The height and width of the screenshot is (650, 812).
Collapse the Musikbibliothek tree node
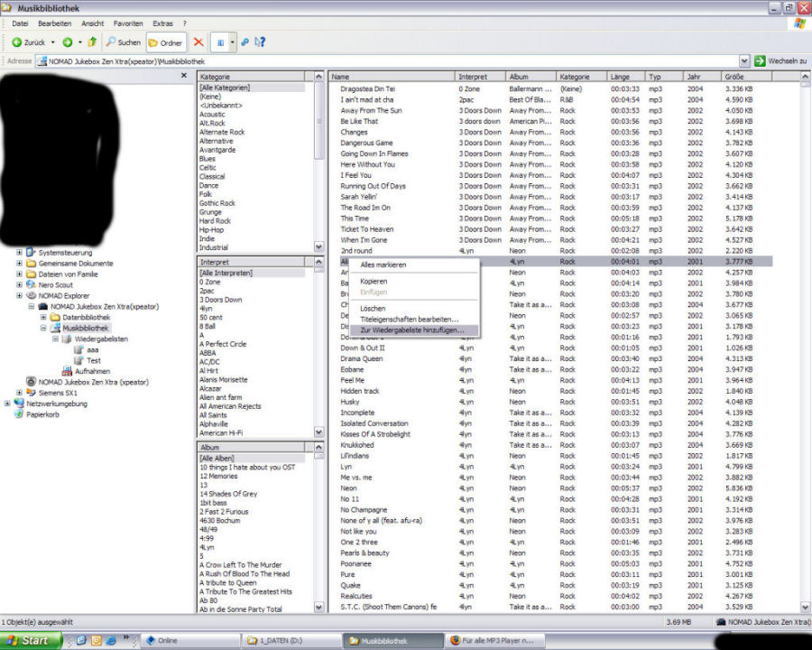coord(43,328)
